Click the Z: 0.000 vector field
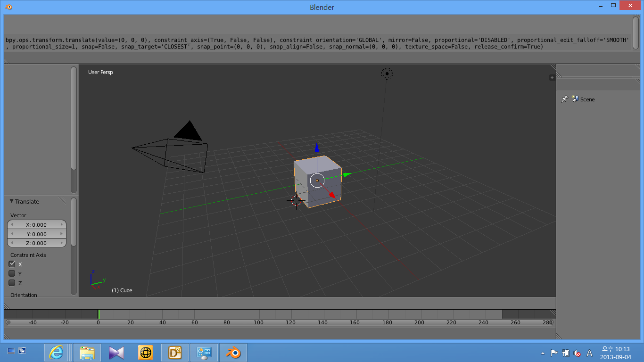The height and width of the screenshot is (362, 644). point(37,243)
